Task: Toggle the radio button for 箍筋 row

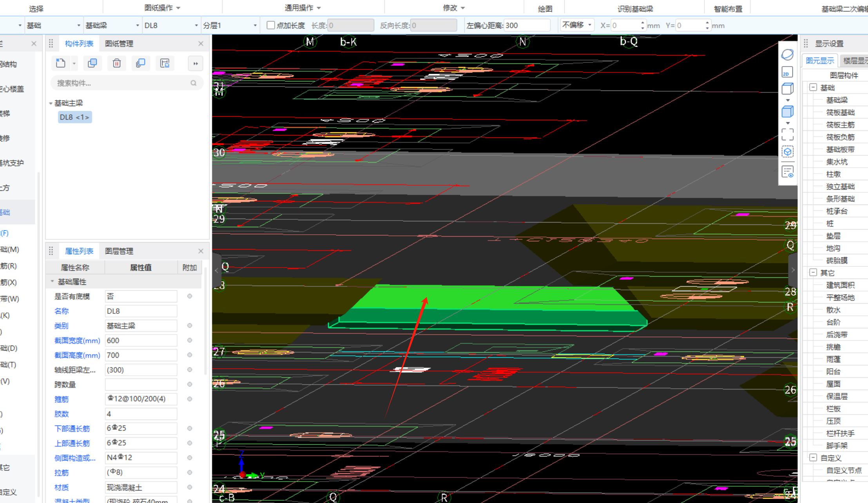Action: point(190,399)
